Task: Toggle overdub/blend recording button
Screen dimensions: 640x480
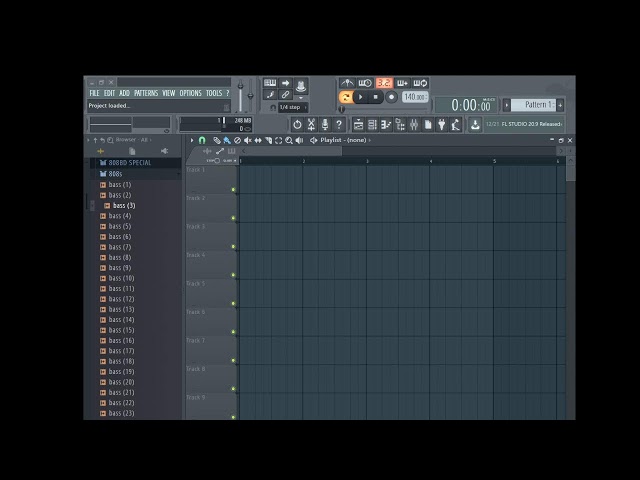Action: (402, 83)
